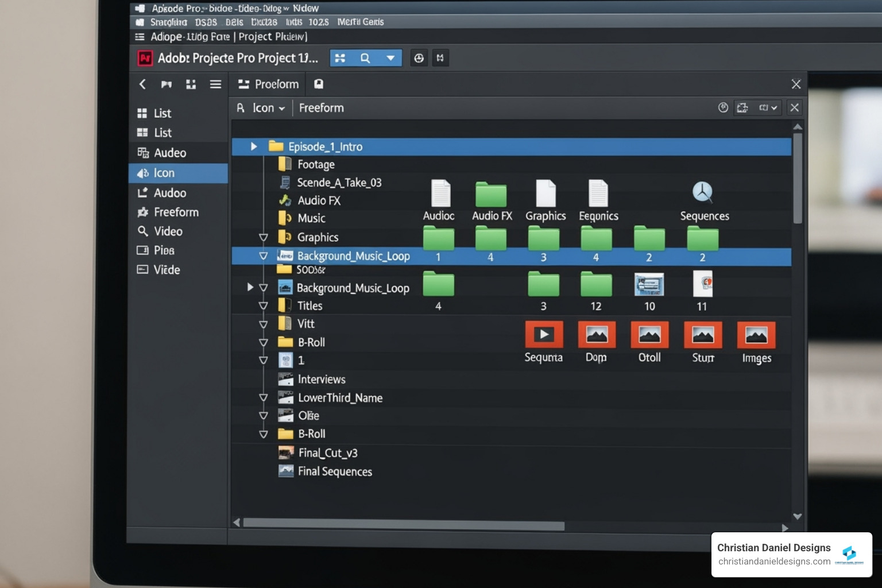
Task: Select Video in the left sidebar
Action: [x=168, y=231]
